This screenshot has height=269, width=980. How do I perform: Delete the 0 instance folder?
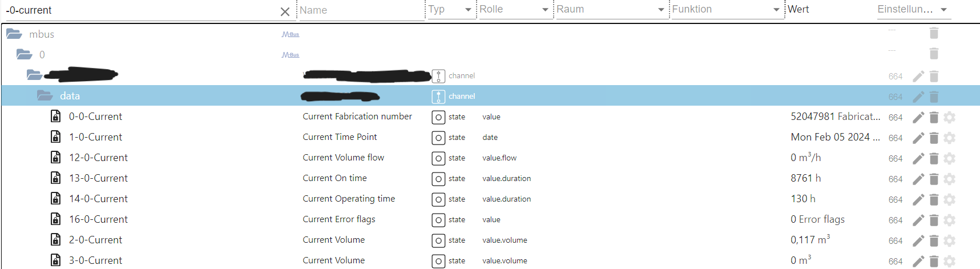tap(934, 54)
